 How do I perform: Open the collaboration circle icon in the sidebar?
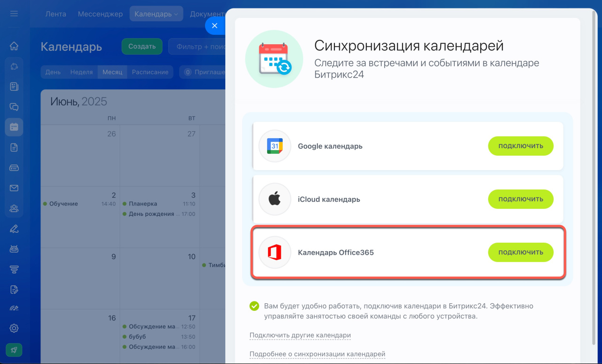coord(14,66)
